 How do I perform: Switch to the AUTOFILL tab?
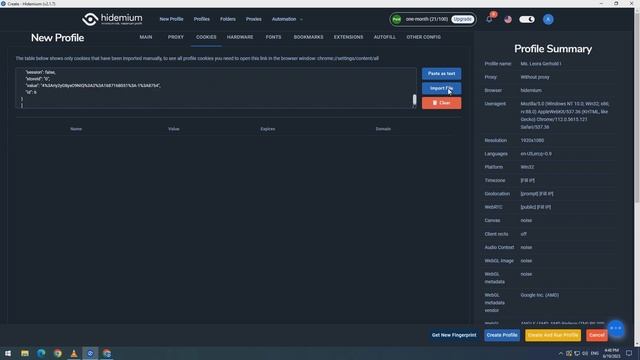(x=384, y=37)
